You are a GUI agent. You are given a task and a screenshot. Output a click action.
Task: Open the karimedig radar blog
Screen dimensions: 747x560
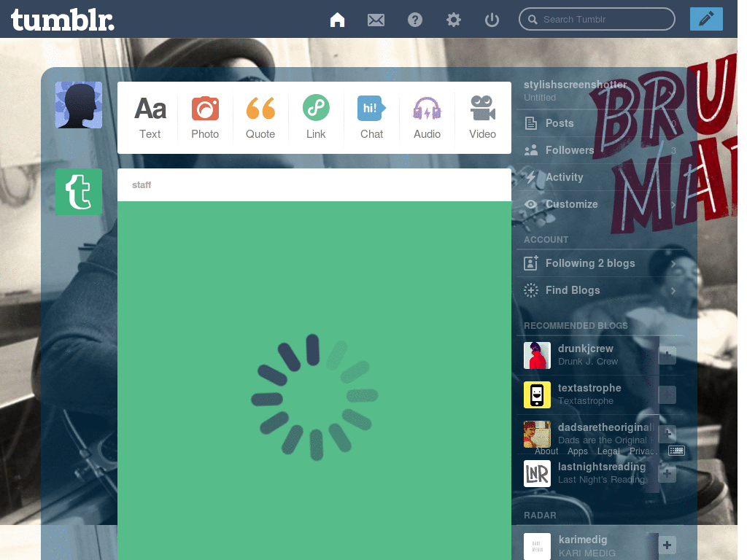click(583, 540)
